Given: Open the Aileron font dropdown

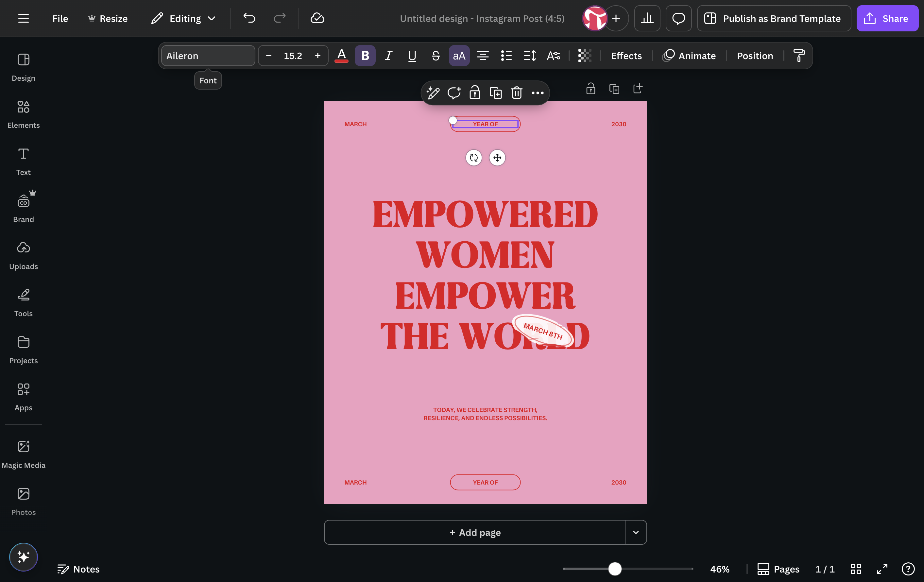Looking at the screenshot, I should point(208,56).
